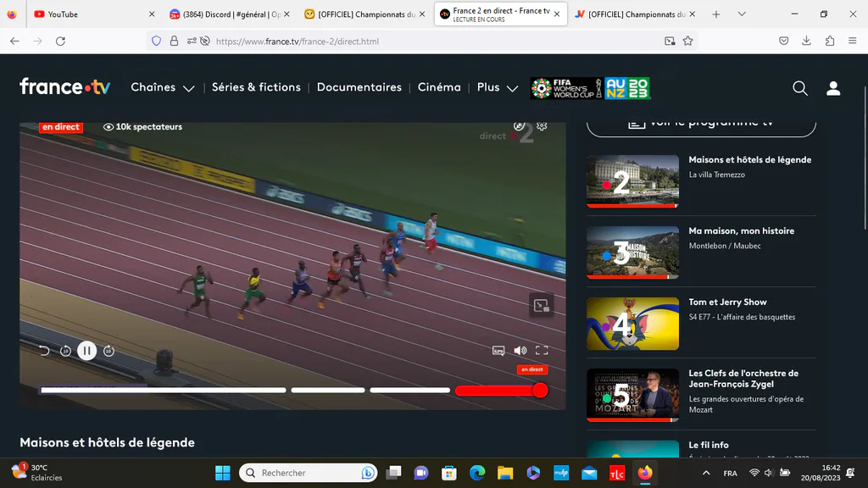Open the tracking protection shield panel

tap(157, 41)
